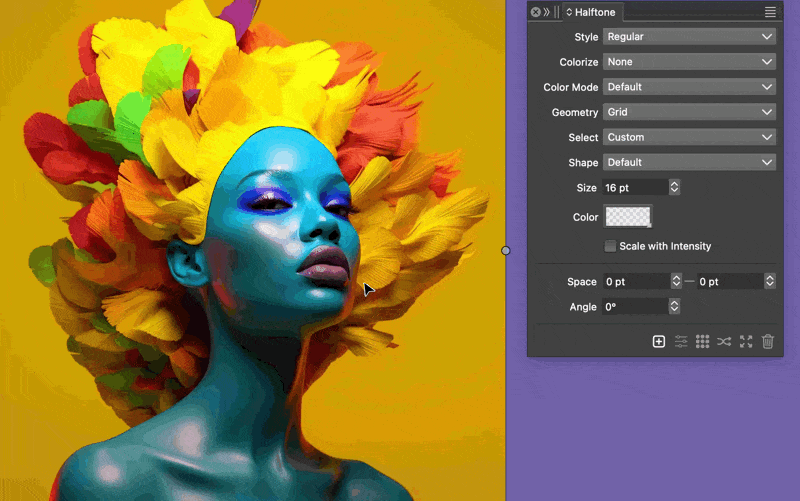Click the Angle value field
The height and width of the screenshot is (501, 800).
(x=634, y=307)
